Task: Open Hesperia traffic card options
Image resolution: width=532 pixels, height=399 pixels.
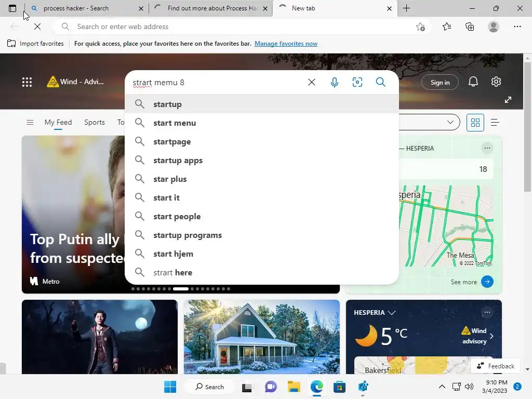Action: (487, 148)
